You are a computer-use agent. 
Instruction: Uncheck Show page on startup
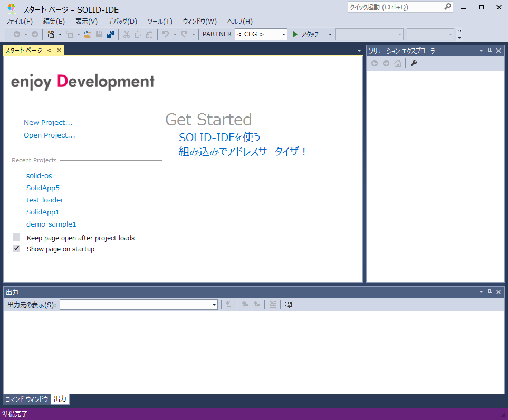pyautogui.click(x=16, y=249)
